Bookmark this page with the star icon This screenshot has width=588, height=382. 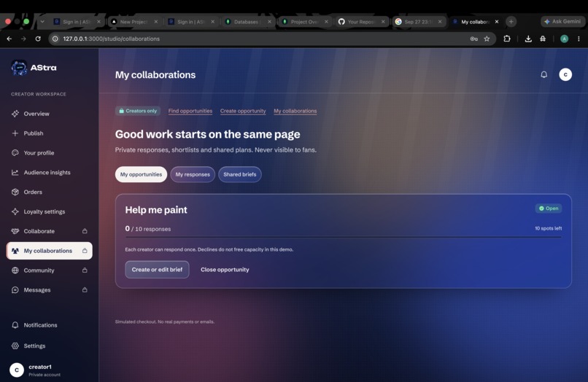click(487, 39)
